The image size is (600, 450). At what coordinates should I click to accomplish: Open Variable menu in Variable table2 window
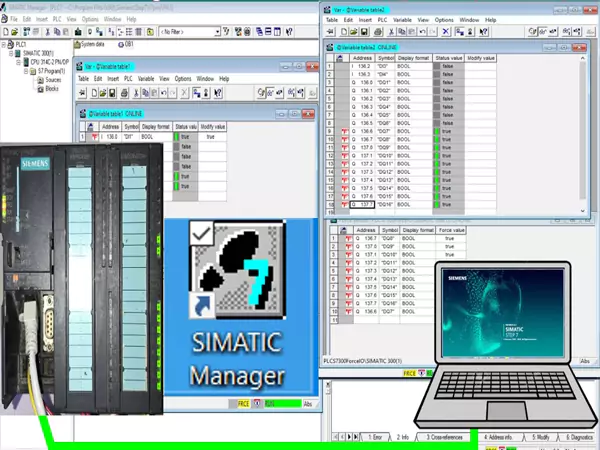pyautogui.click(x=402, y=20)
